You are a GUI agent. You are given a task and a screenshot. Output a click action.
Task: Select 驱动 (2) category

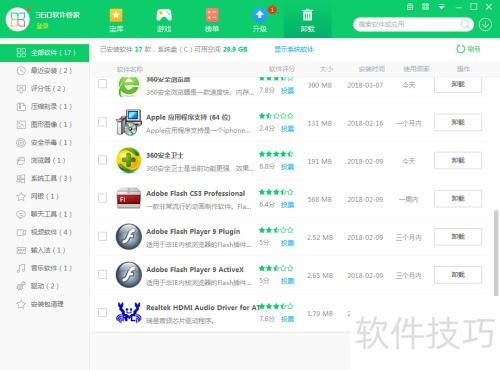pyautogui.click(x=44, y=286)
